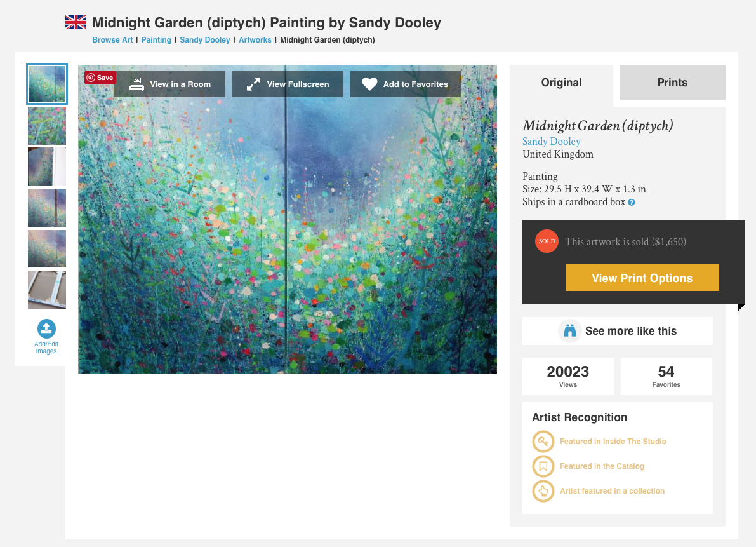Open the Sandy Dooley artist link
This screenshot has height=547, width=756.
point(552,141)
